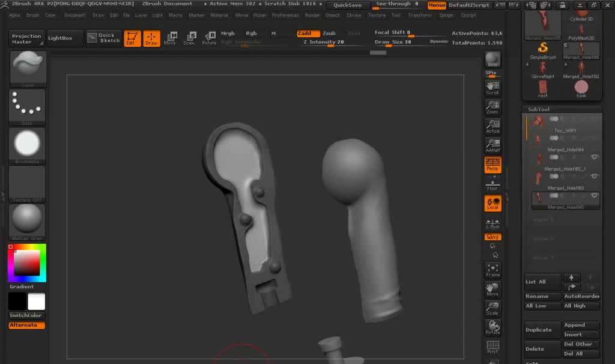The width and height of the screenshot is (615, 364).
Task: Open the MatCap Gray material thumbnail
Action: coord(27,222)
